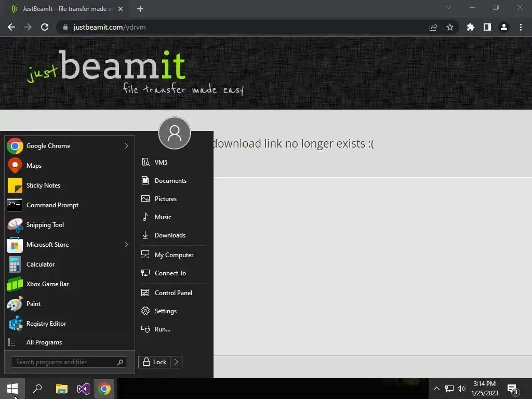
Task: Toggle Chrome side panel
Action: click(487, 27)
